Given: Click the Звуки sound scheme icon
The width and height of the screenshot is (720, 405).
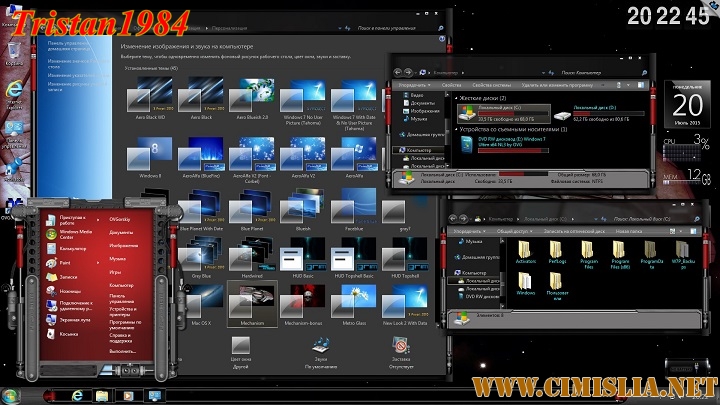Looking at the screenshot, I should point(321,344).
